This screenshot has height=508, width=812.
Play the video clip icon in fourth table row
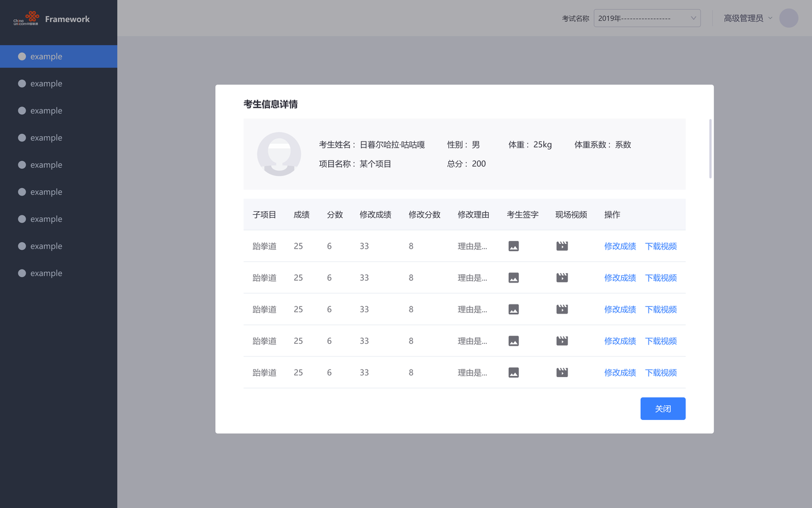tap(562, 341)
